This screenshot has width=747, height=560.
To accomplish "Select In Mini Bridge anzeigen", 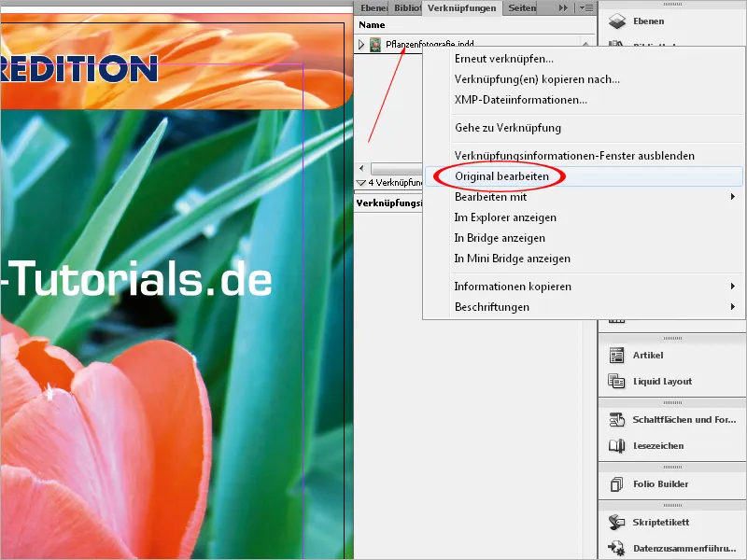I will [x=583, y=259].
